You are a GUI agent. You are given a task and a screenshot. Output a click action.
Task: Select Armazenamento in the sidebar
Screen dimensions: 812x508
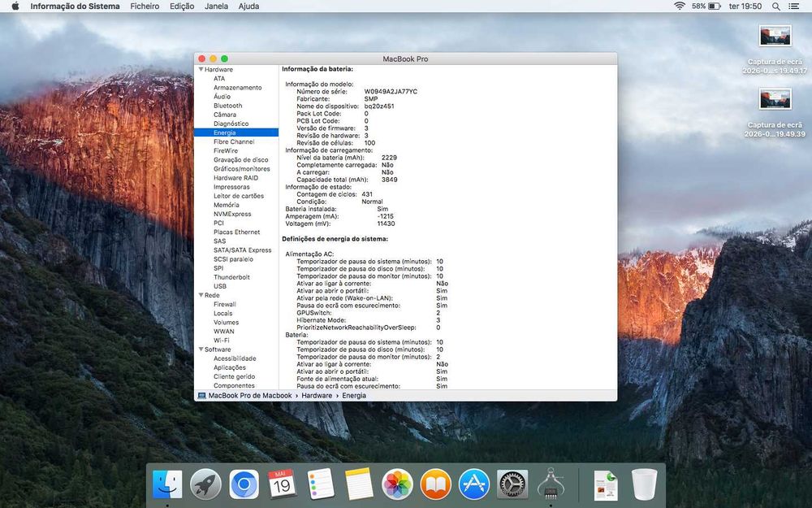tap(236, 88)
